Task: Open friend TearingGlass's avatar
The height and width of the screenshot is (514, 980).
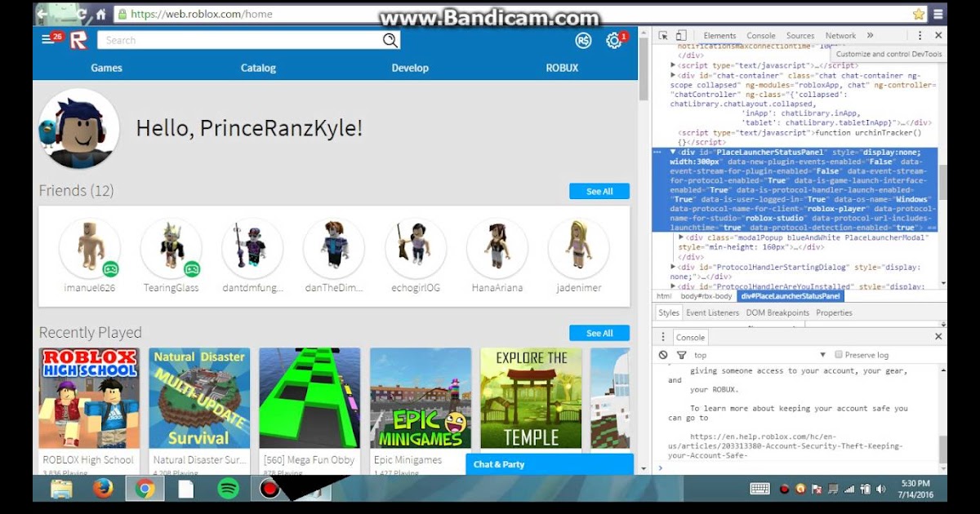Action: click(x=171, y=248)
